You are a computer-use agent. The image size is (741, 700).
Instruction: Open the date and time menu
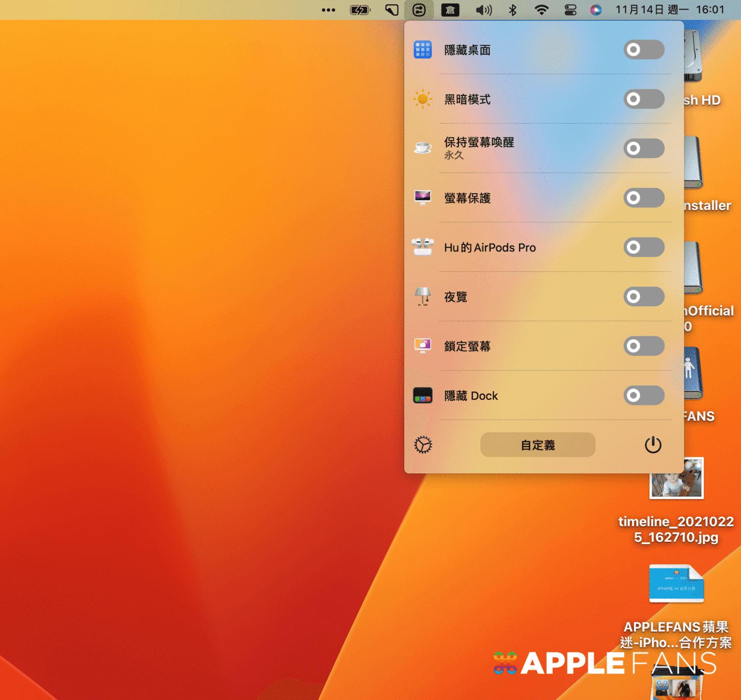669,10
